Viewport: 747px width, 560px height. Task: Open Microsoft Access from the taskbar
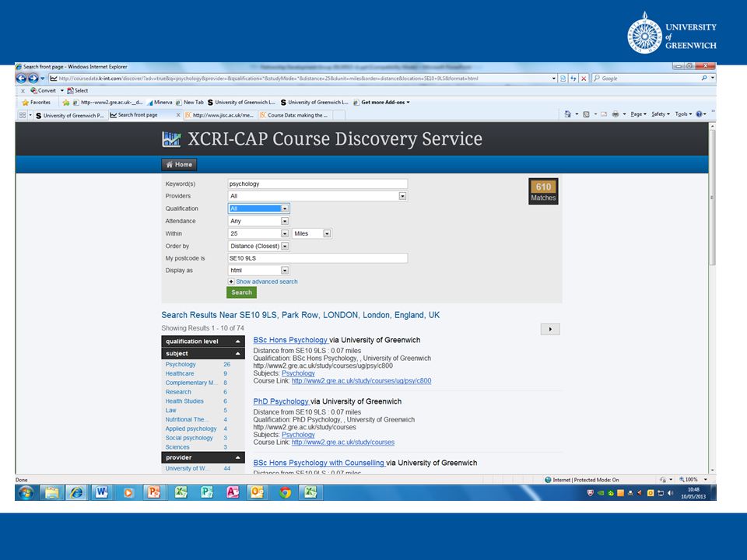[233, 492]
